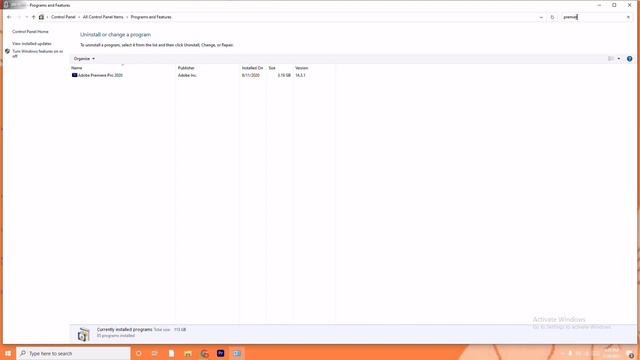Click the Adobe Inc. publisher cell
This screenshot has width=640, height=360.
[x=187, y=75]
